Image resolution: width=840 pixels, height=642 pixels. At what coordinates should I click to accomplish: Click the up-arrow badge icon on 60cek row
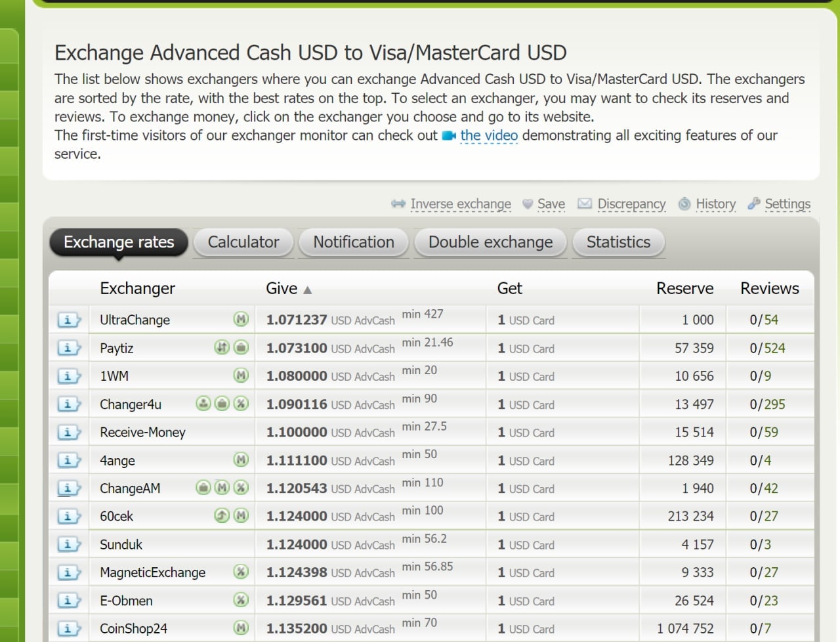click(x=222, y=516)
